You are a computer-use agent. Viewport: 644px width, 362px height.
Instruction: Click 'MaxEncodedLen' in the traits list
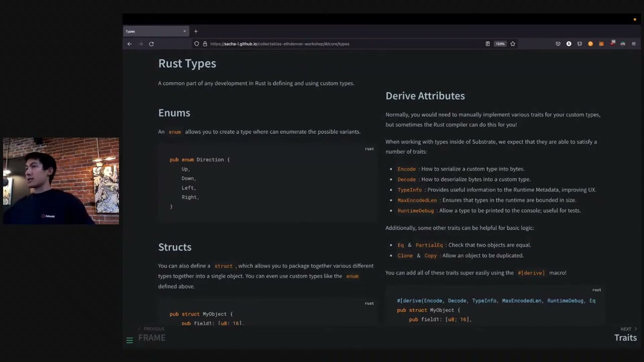(417, 200)
